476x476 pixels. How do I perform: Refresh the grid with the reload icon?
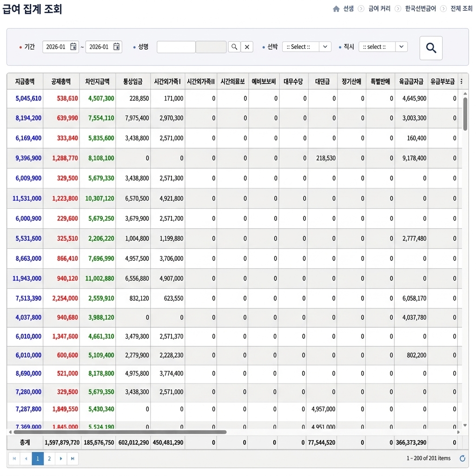463,458
